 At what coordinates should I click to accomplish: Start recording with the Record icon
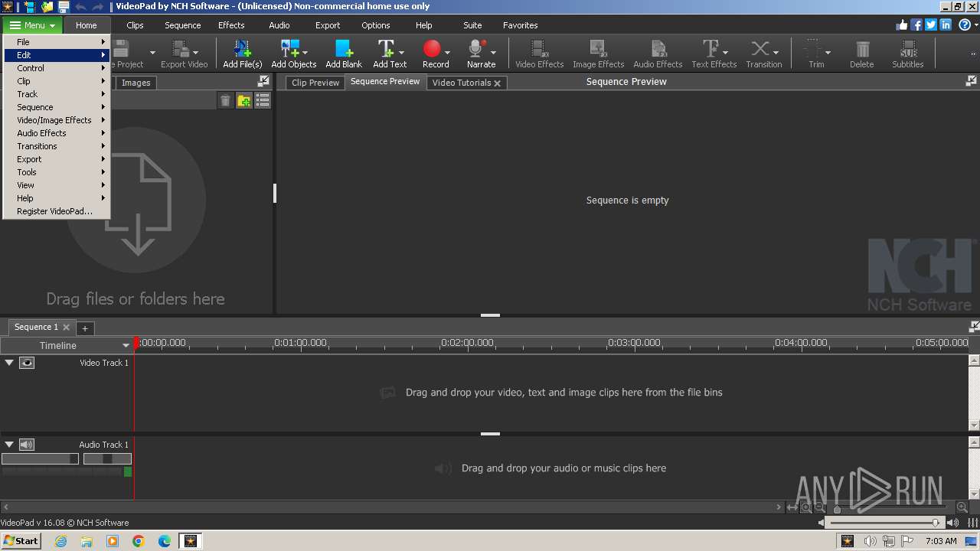tap(432, 50)
